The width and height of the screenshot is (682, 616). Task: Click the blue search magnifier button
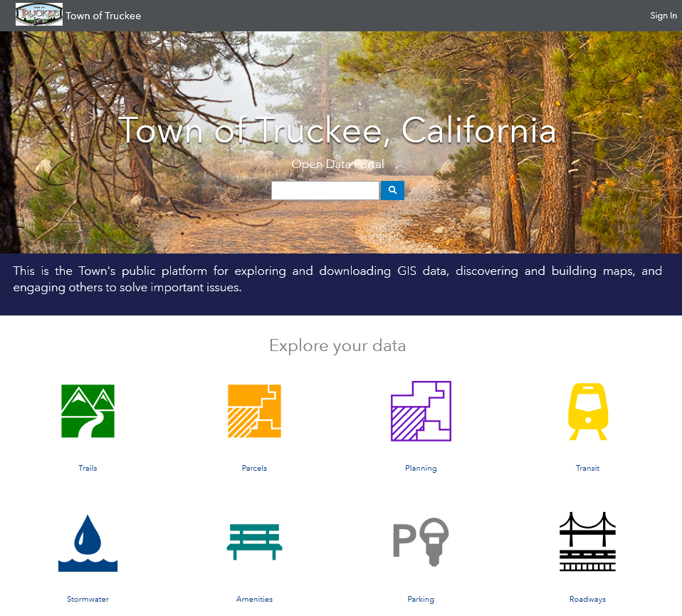click(392, 190)
